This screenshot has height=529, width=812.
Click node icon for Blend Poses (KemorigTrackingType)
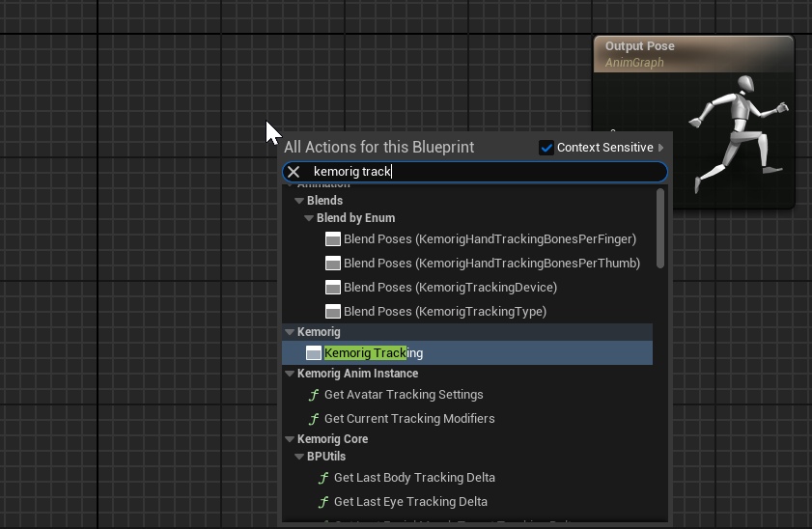333,312
